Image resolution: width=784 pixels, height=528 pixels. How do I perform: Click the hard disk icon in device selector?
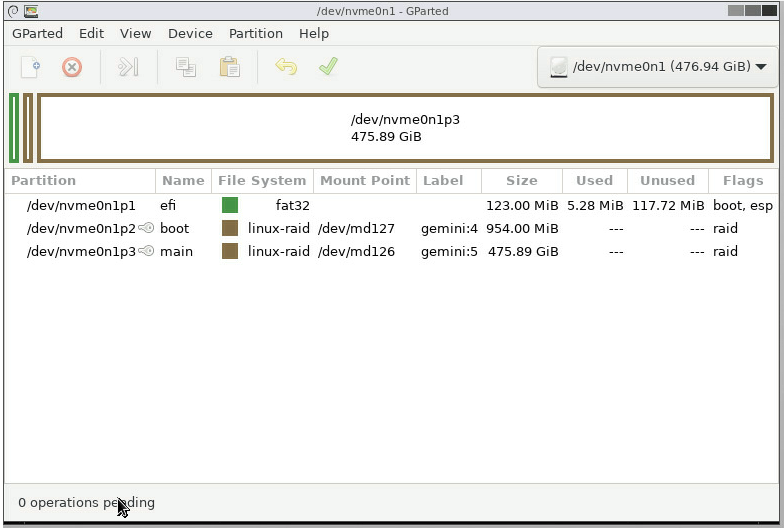point(558,67)
